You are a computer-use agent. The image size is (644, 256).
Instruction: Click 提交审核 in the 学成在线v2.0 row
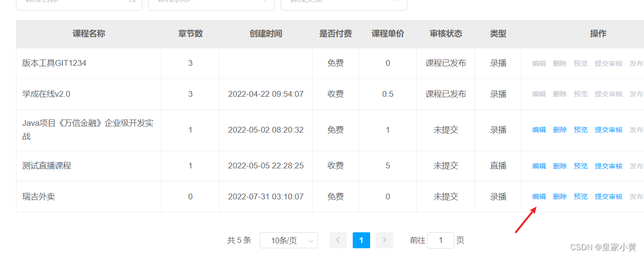click(609, 94)
